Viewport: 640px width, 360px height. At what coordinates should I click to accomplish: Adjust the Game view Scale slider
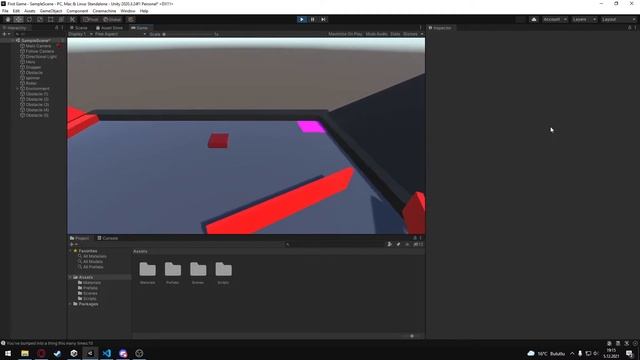click(x=188, y=34)
